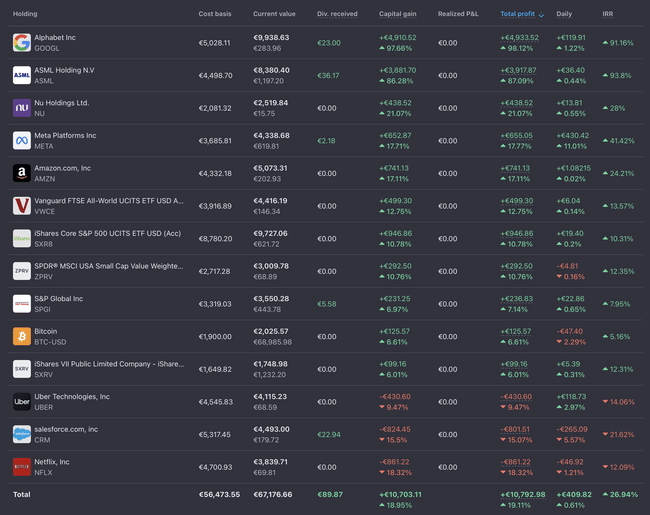
Task: Click the Div. received column header
Action: [337, 15]
